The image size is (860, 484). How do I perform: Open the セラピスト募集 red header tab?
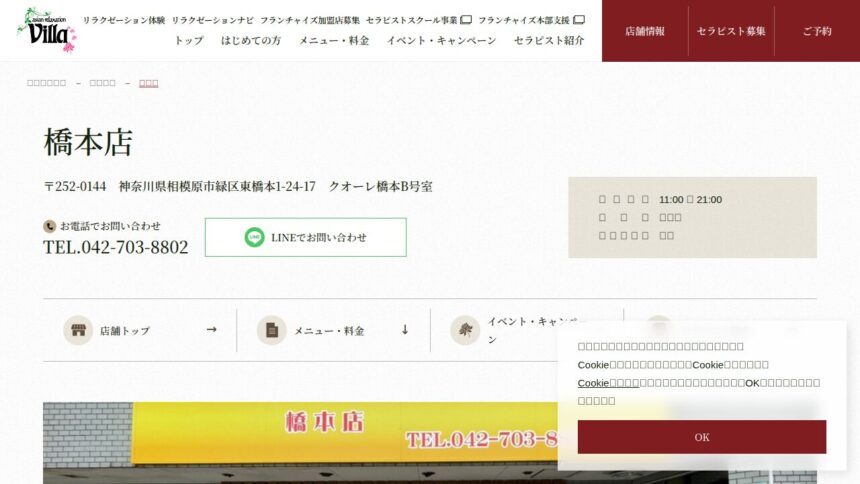coord(731,31)
